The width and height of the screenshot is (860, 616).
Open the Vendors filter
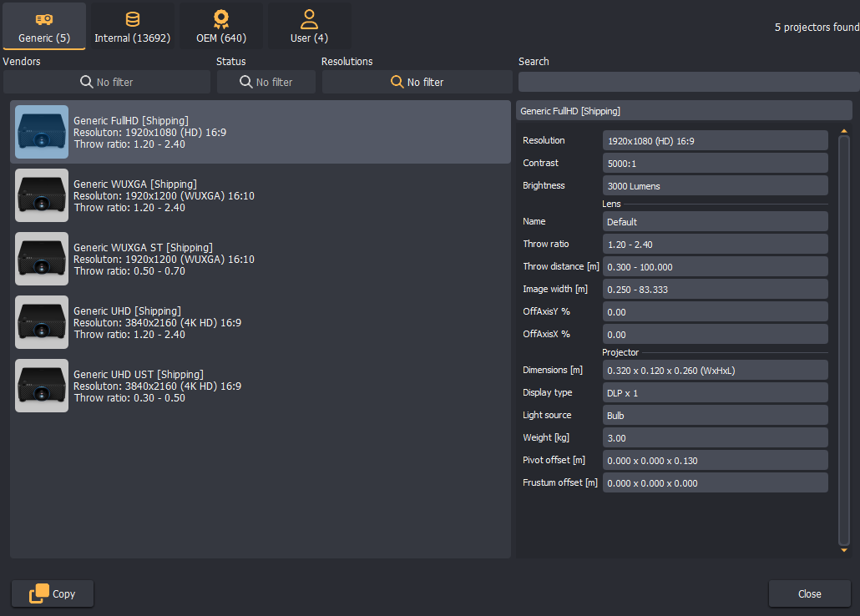pos(107,82)
